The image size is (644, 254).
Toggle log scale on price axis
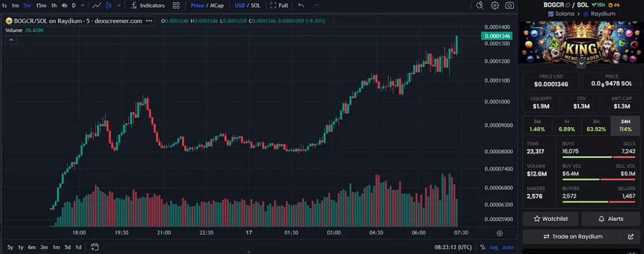tap(494, 247)
